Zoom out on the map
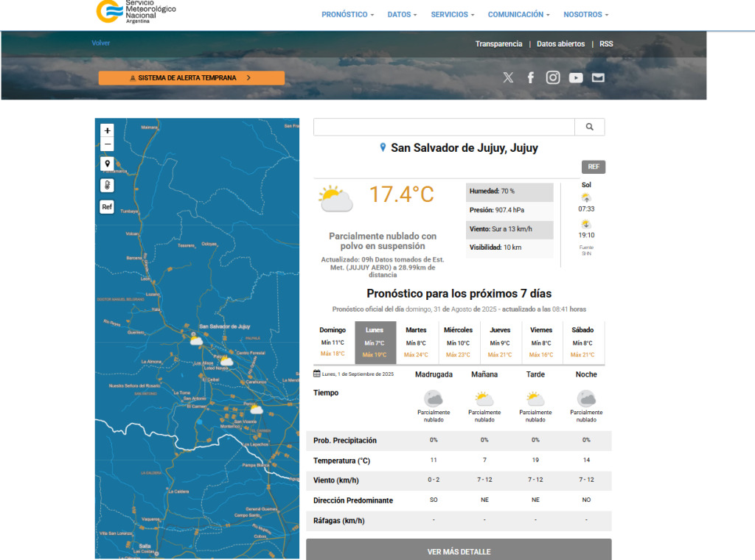This screenshot has height=560, width=755. 108,144
